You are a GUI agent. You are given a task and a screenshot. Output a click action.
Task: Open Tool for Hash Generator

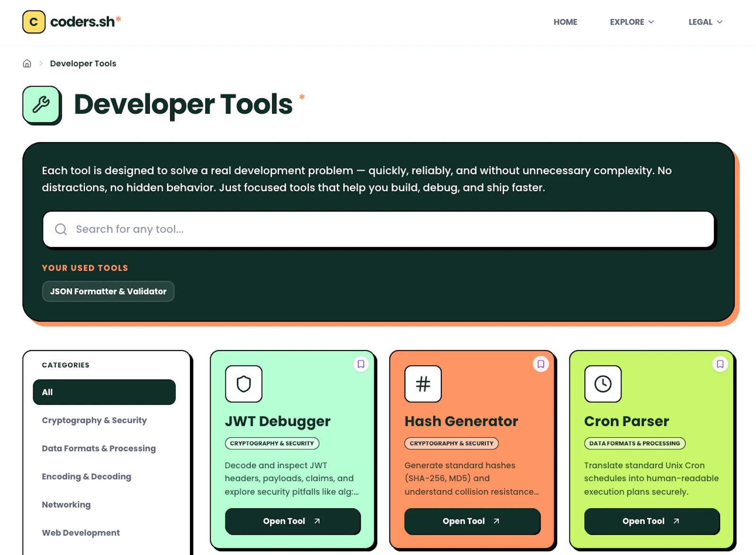coord(472,521)
